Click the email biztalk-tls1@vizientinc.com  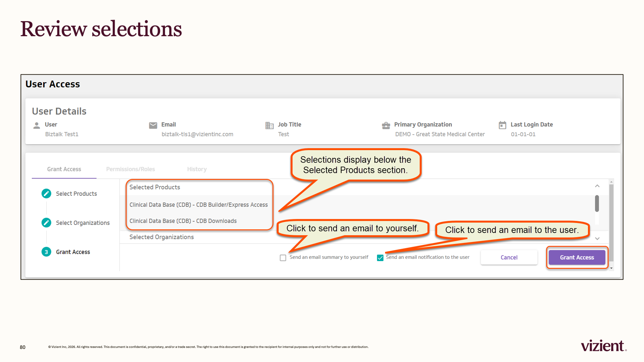(197, 134)
